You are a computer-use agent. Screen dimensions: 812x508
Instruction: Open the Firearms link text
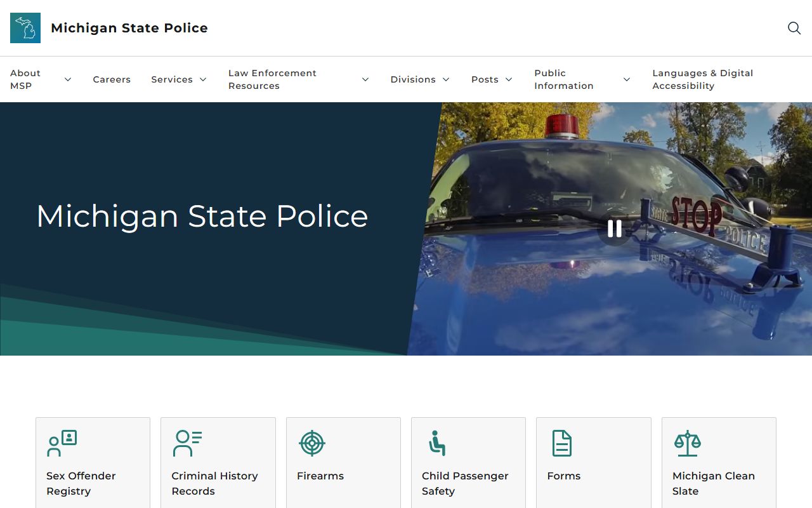click(320, 476)
